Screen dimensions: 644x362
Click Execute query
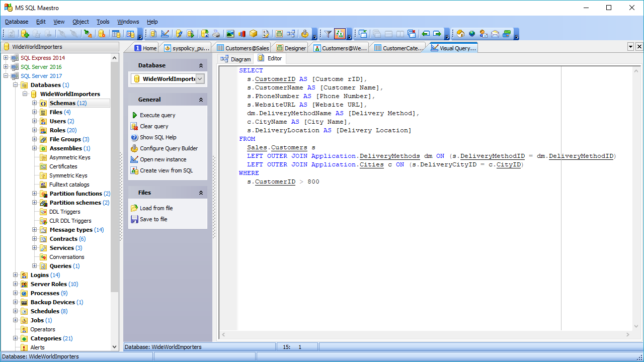(x=157, y=115)
